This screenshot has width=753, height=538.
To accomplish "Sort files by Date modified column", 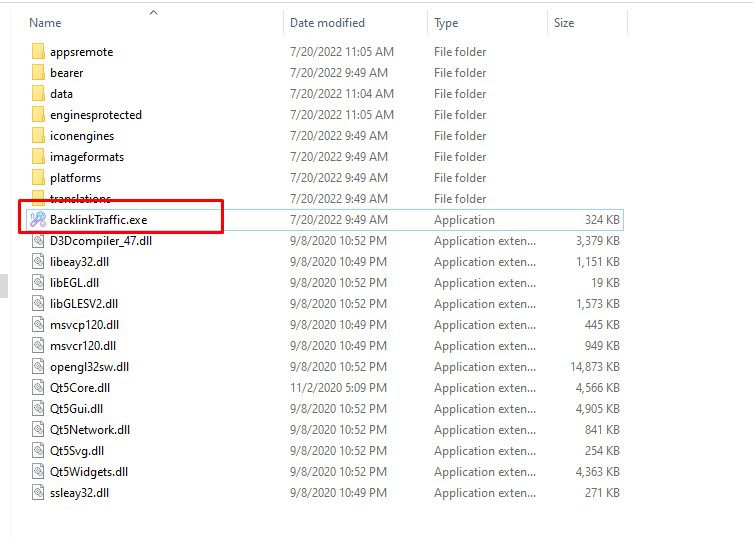I will (x=328, y=23).
